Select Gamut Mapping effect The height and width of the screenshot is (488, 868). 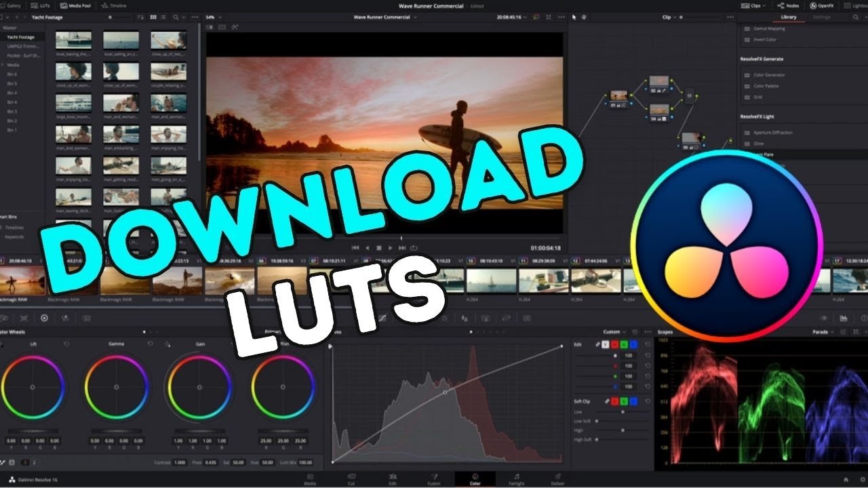769,29
